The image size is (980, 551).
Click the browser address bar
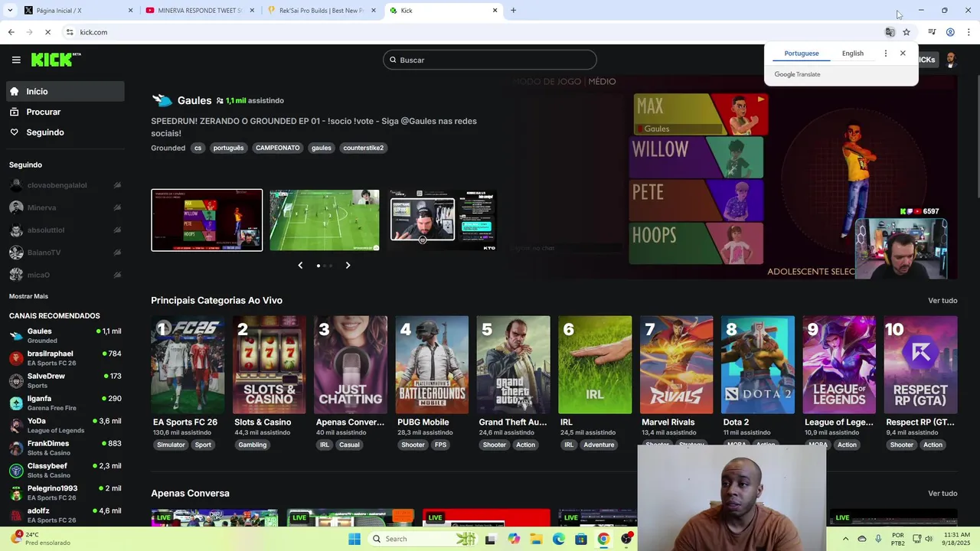(x=475, y=32)
